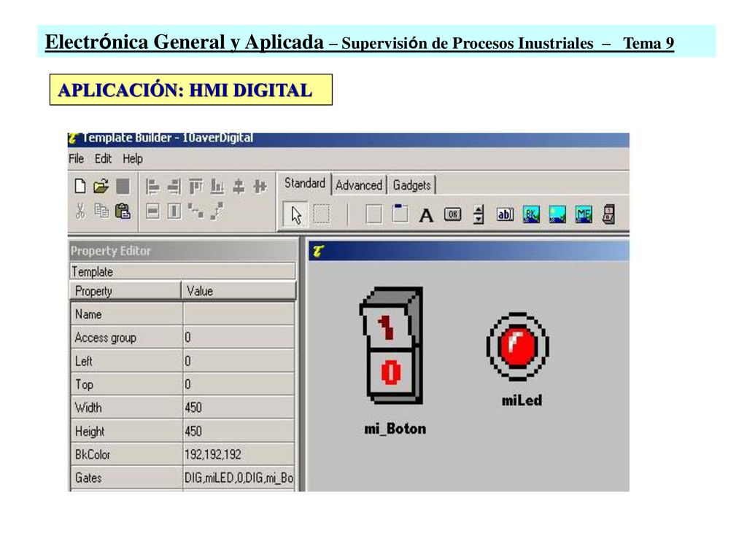The width and height of the screenshot is (747, 560).
Task: Click the Make same height icon
Action: point(174,211)
